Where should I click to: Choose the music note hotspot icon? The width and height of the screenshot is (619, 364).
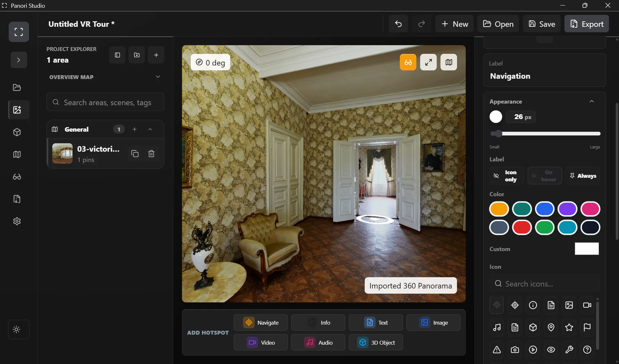[x=497, y=328]
